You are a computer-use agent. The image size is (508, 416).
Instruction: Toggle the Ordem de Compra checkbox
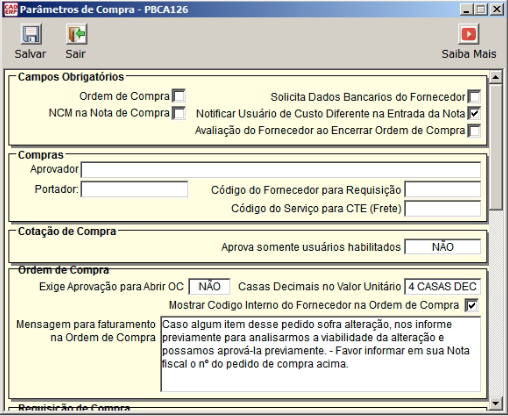coord(179,96)
